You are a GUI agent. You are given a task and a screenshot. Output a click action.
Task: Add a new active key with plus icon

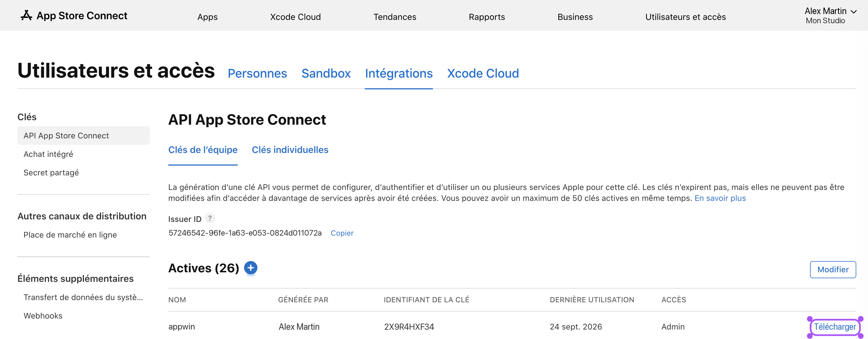(x=250, y=268)
